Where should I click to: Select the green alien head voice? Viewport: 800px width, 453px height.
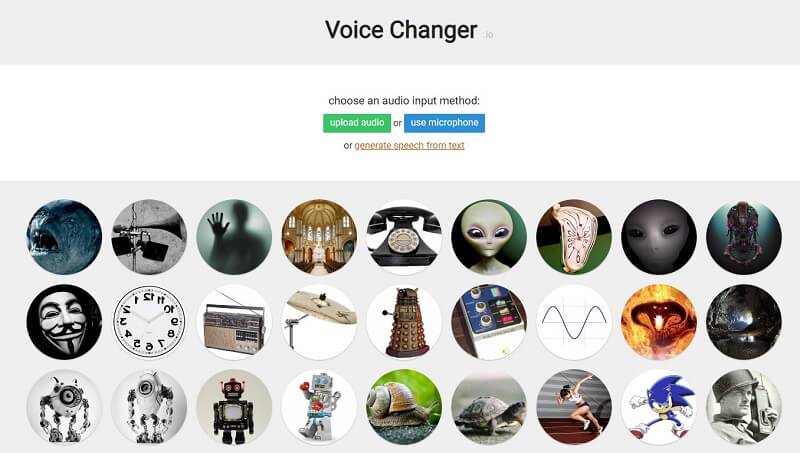(489, 237)
